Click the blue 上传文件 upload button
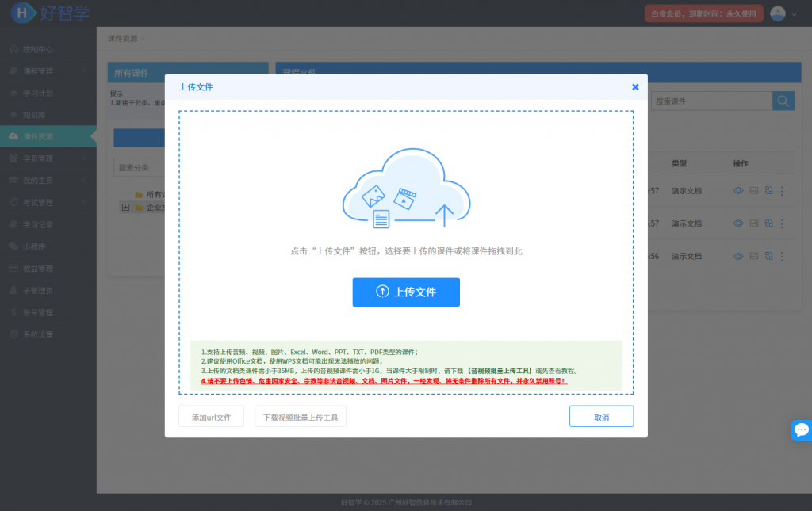 (406, 292)
